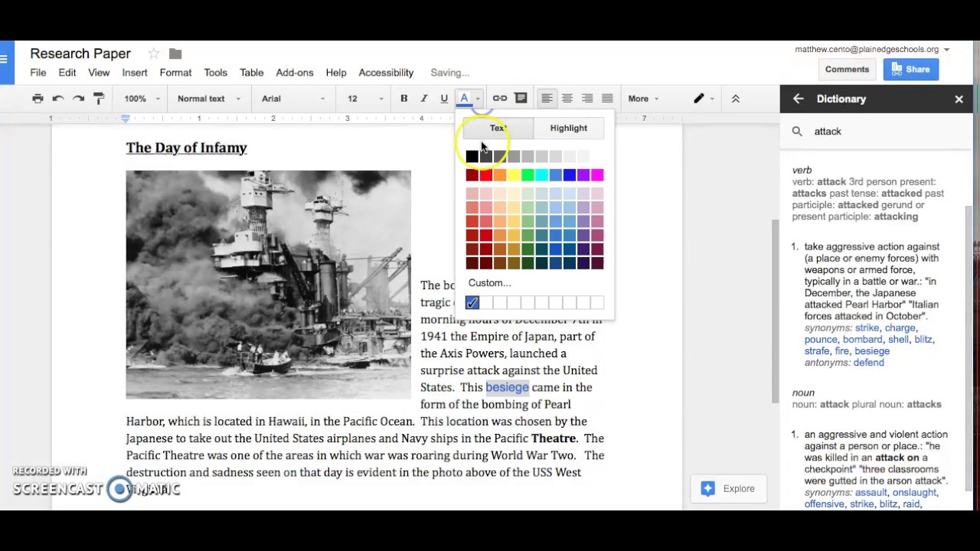
Task: Toggle underline formatting
Action: (444, 99)
